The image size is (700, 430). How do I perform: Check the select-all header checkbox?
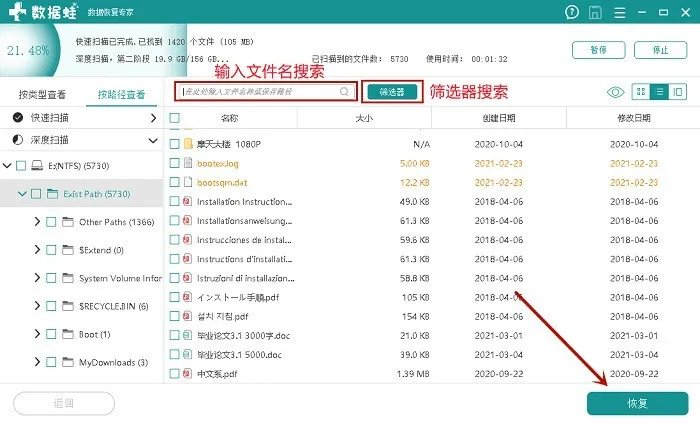click(x=175, y=118)
